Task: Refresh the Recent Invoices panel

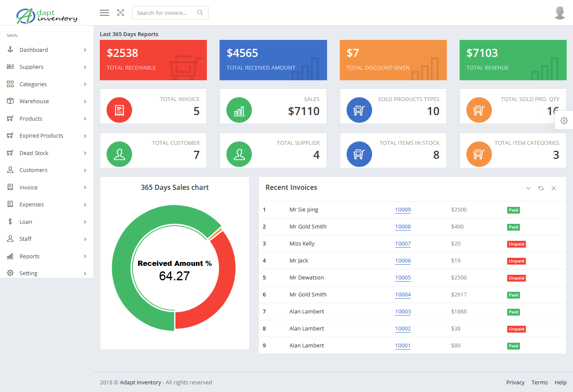Action: click(541, 188)
